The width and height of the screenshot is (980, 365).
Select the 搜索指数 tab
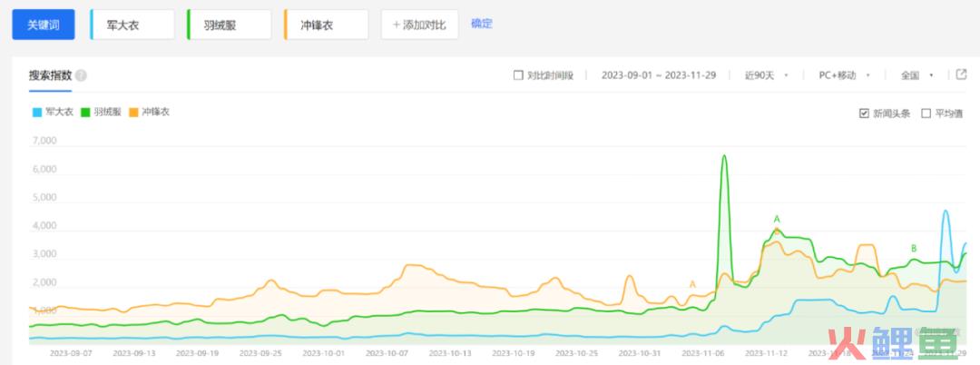(x=50, y=75)
